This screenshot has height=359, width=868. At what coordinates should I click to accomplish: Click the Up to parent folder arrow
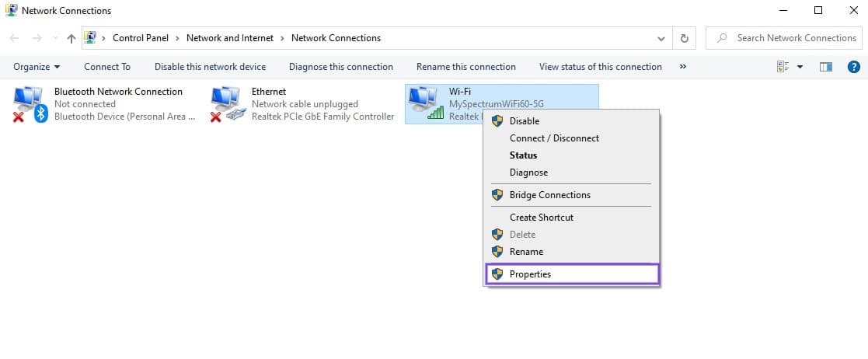pos(71,38)
